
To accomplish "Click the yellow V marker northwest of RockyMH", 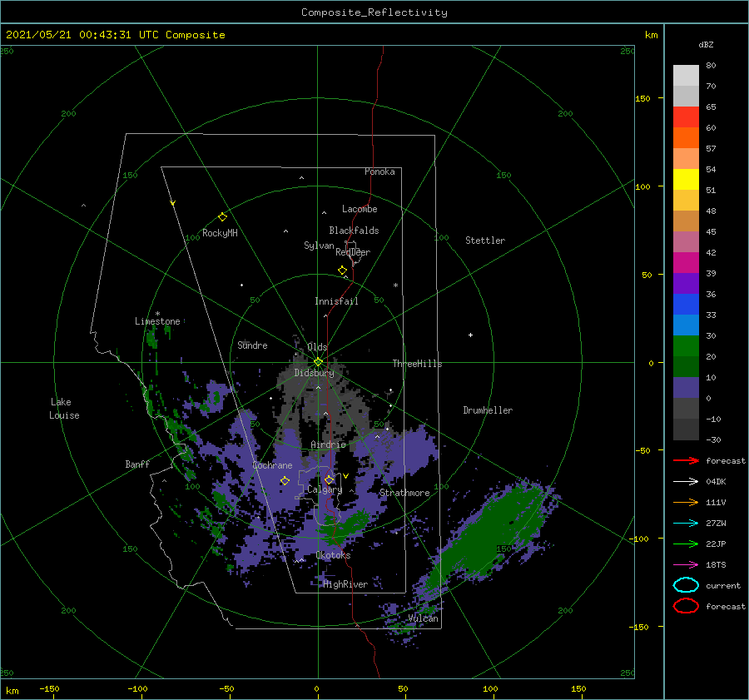I will click(173, 203).
